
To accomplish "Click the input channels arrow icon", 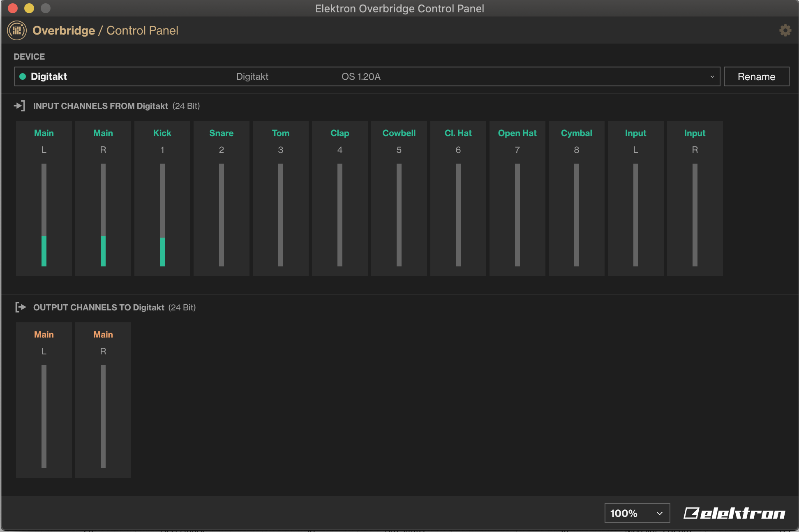I will (x=19, y=106).
